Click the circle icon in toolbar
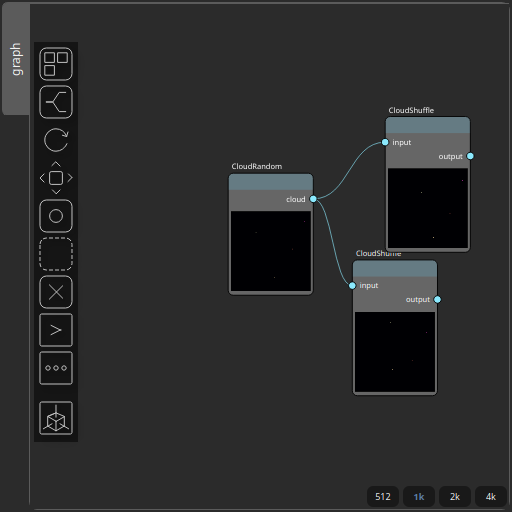The height and width of the screenshot is (512, 512). (56, 216)
